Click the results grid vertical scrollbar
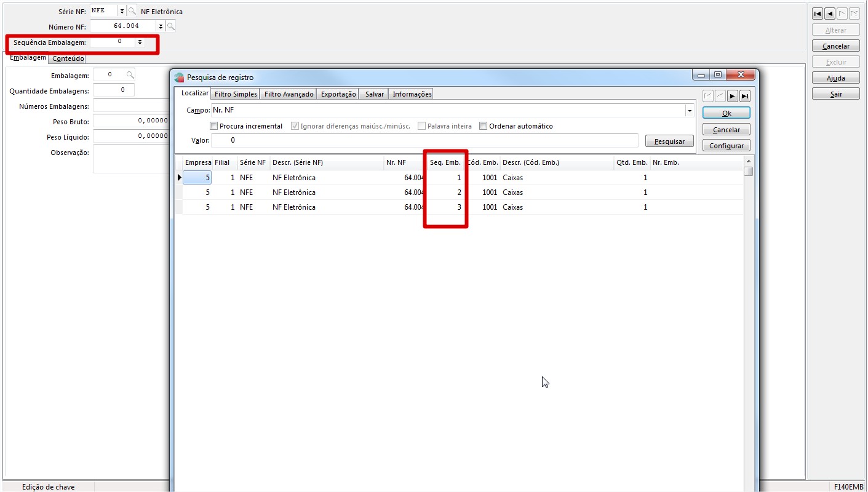Viewport: 868px width, 492px height. pos(748,326)
